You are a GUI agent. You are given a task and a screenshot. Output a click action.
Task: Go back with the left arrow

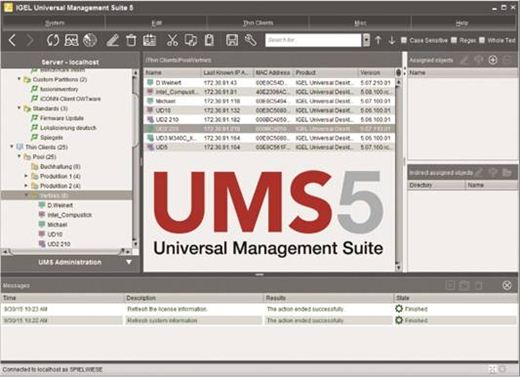click(12, 40)
